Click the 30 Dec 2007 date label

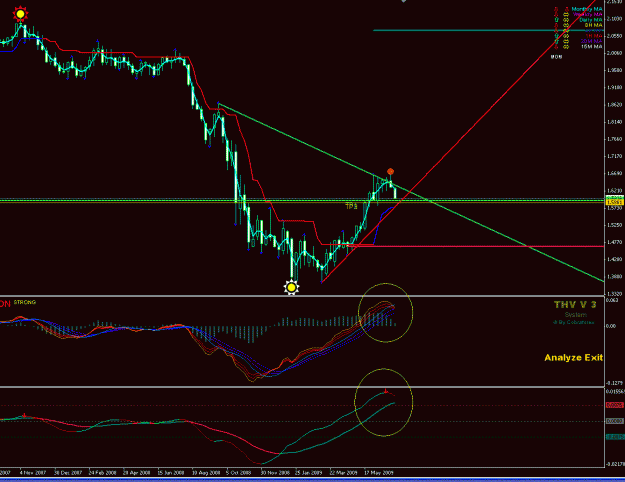click(68, 473)
